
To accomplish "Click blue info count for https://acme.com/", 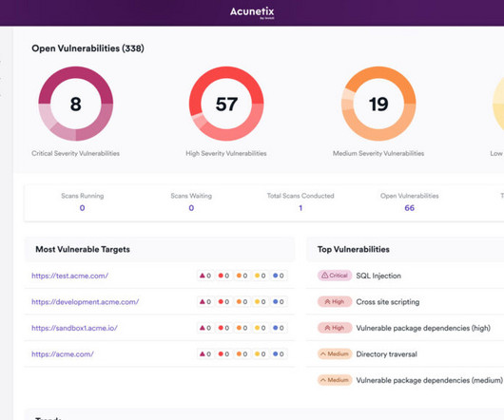I will click(279, 353).
